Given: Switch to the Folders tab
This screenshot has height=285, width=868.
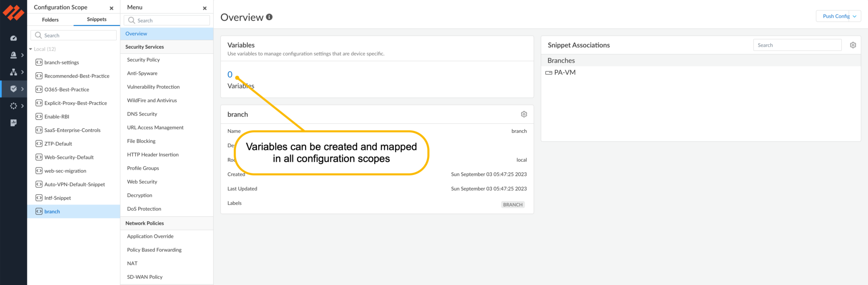Looking at the screenshot, I should tap(50, 20).
